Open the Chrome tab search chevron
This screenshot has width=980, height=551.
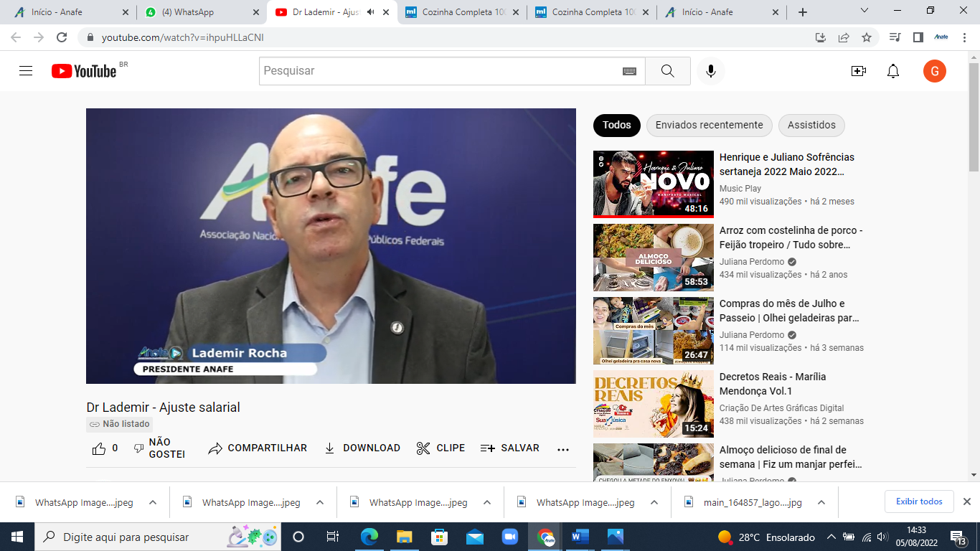click(864, 11)
